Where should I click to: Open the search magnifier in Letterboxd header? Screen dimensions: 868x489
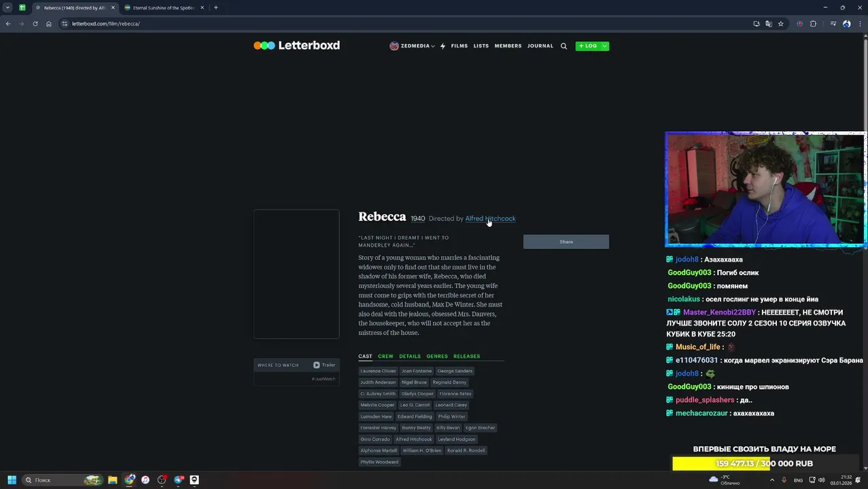[x=563, y=46]
